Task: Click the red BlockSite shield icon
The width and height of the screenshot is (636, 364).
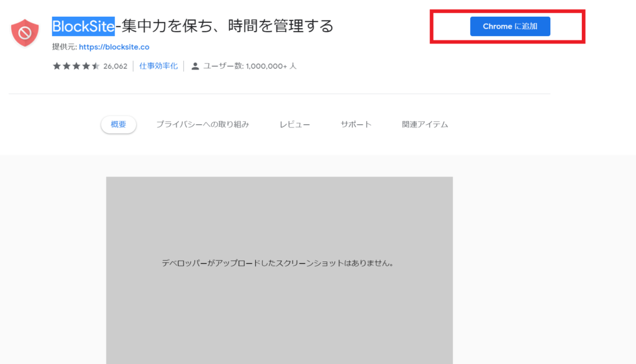Action: pos(25,32)
